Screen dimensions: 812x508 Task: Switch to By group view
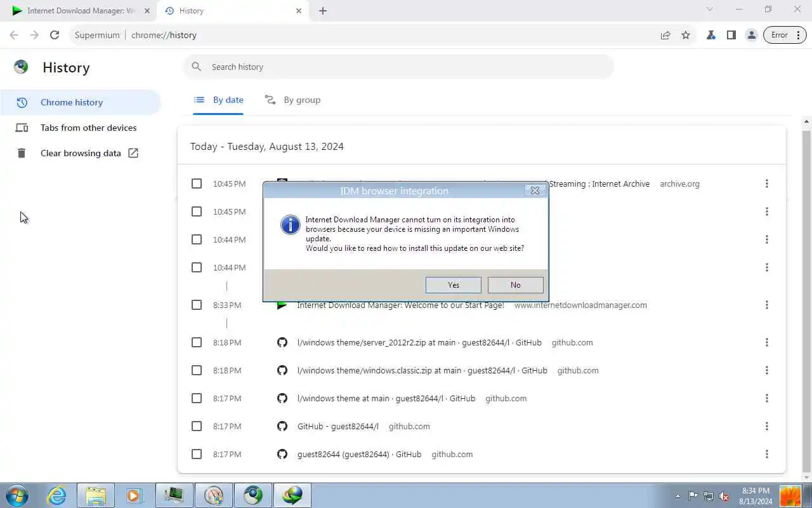292,100
